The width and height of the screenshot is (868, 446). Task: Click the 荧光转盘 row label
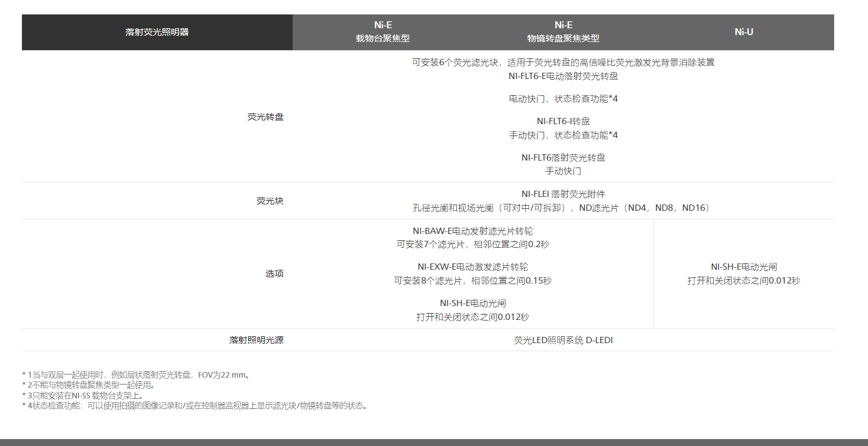[x=266, y=117]
